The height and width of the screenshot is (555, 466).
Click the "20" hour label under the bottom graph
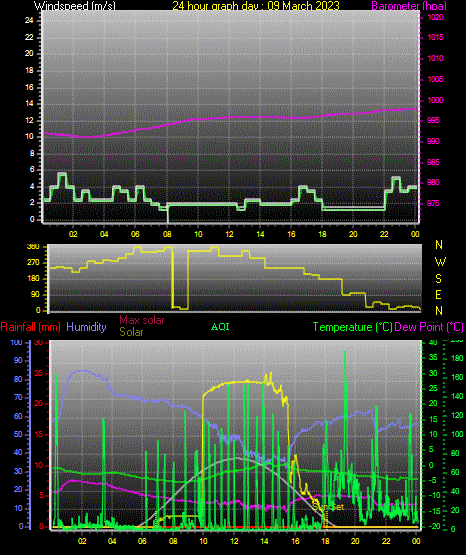(x=355, y=541)
